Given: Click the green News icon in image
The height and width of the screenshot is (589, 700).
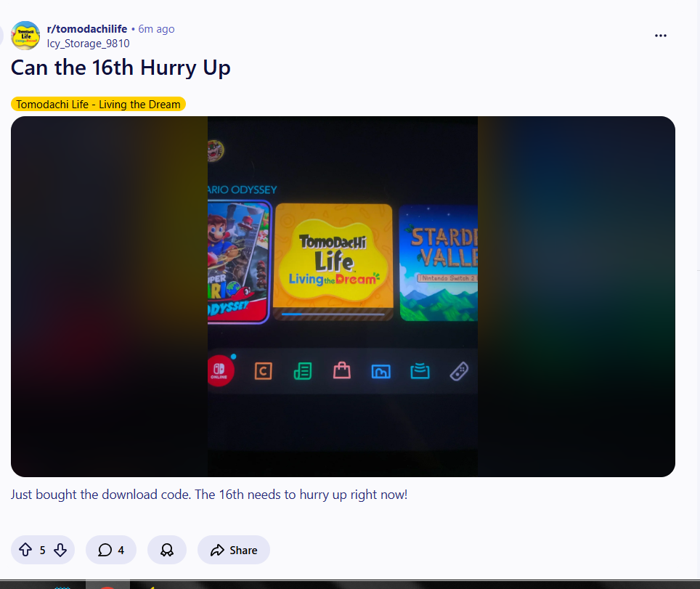Looking at the screenshot, I should click(x=303, y=371).
